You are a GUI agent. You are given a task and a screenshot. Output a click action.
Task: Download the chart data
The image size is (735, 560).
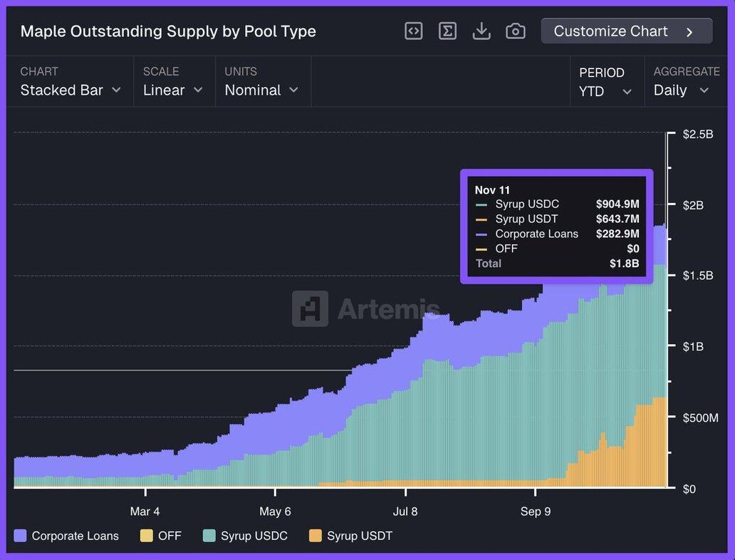click(481, 31)
